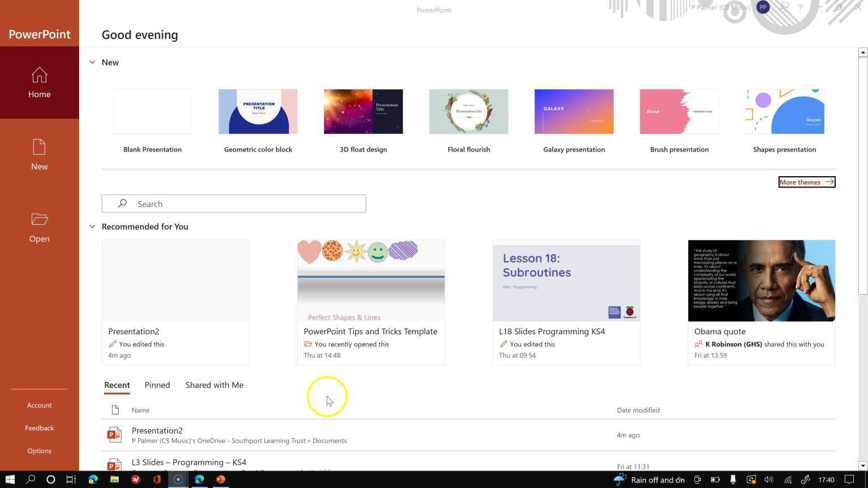Open Windows taskbar search
Viewport: 868px width, 488px height.
(x=31, y=480)
